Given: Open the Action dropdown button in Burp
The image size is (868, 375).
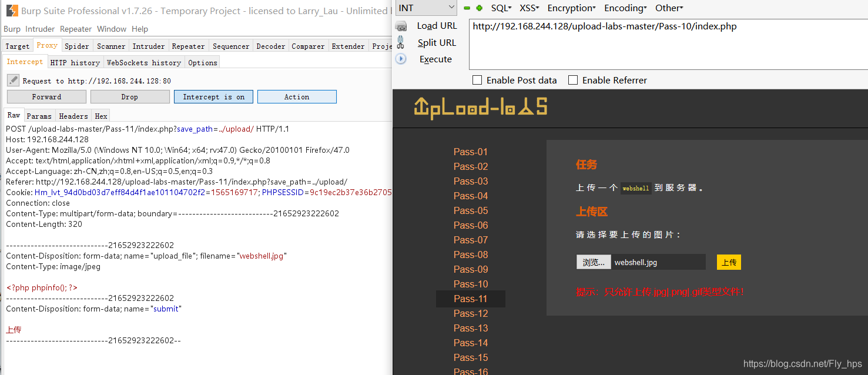Looking at the screenshot, I should pyautogui.click(x=297, y=97).
